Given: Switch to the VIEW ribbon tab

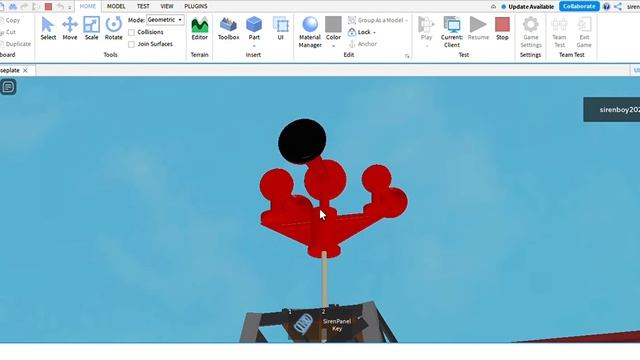Looking at the screenshot, I should coord(167,7).
